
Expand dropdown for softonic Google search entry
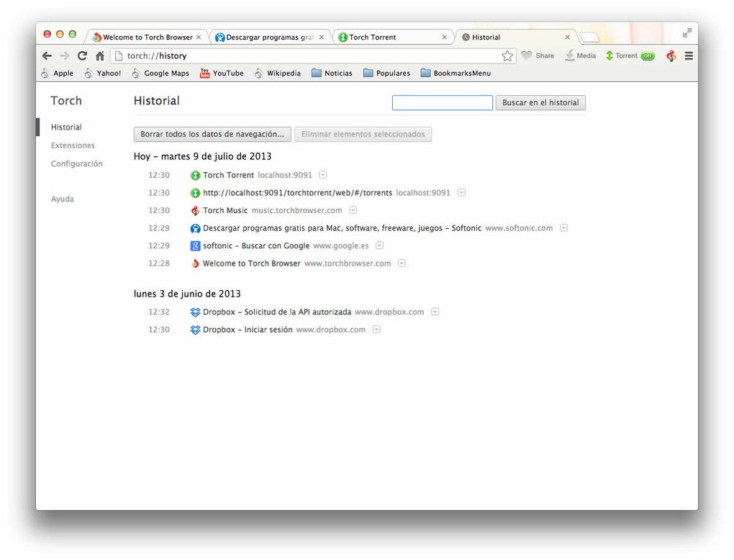click(x=380, y=245)
